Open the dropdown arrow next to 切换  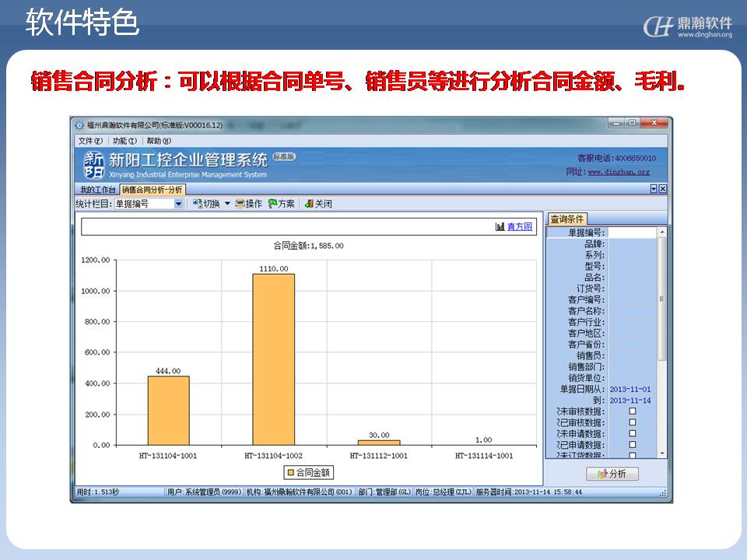click(x=228, y=204)
